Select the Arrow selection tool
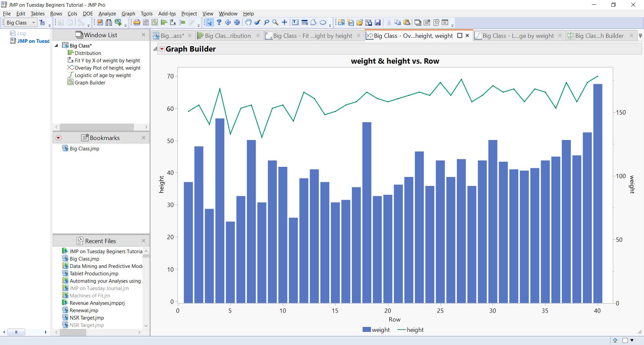The width and height of the screenshot is (644, 345). [210, 22]
